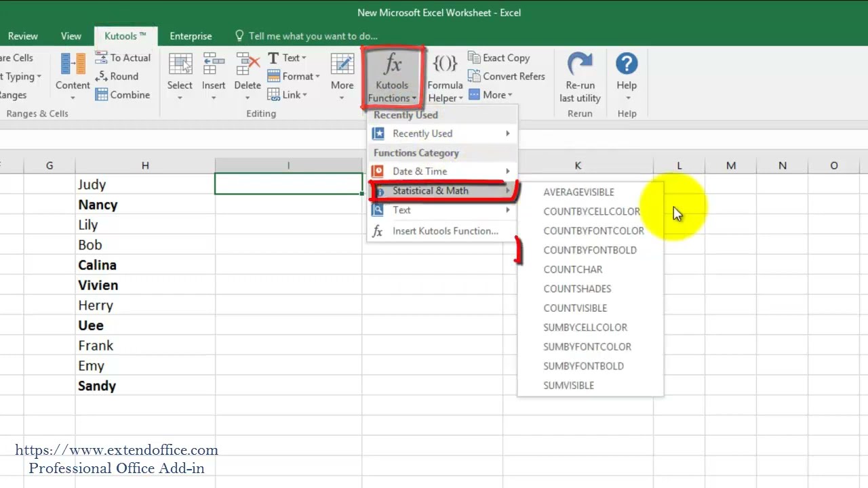
Task: Open the Delete tool
Action: pyautogui.click(x=248, y=77)
